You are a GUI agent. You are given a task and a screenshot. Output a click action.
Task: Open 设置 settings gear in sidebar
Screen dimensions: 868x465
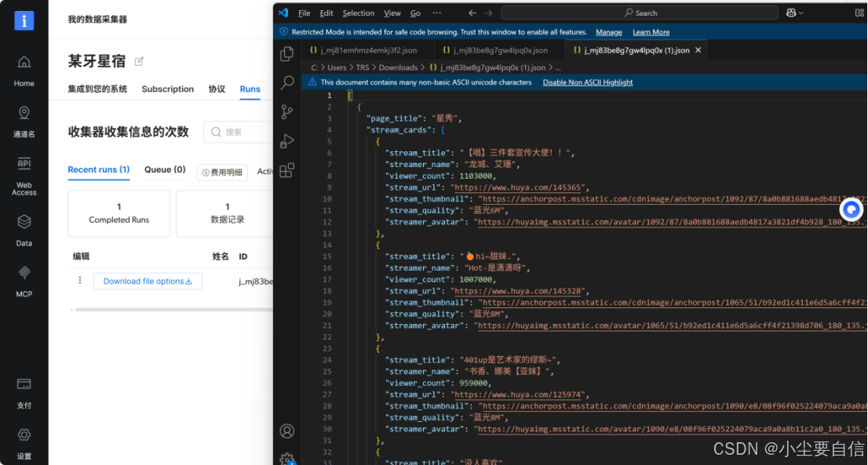(x=24, y=444)
